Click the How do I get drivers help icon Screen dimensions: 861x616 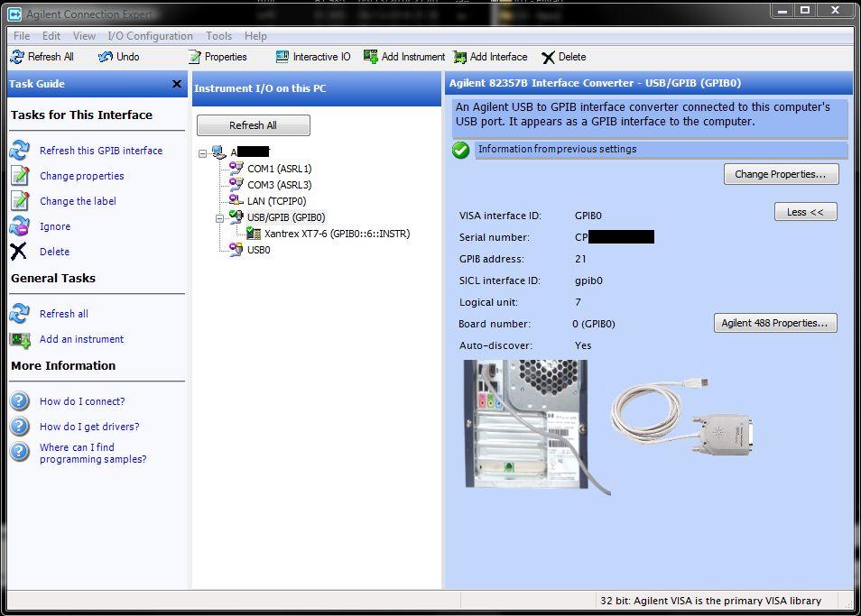point(20,427)
